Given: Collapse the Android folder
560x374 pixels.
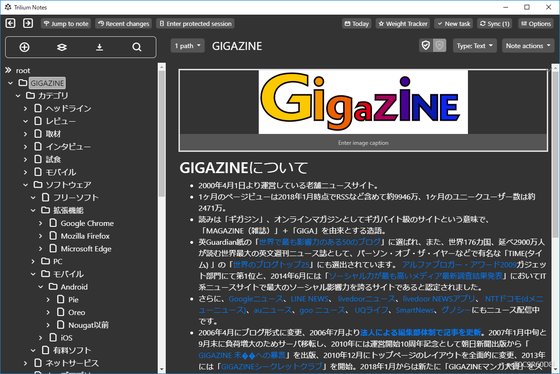Looking at the screenshot, I should click(40, 287).
